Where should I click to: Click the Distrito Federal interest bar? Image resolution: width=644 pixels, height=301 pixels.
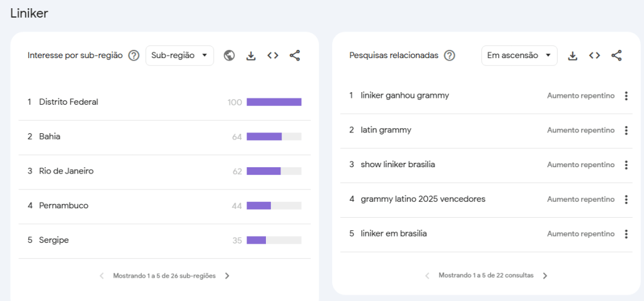274,102
